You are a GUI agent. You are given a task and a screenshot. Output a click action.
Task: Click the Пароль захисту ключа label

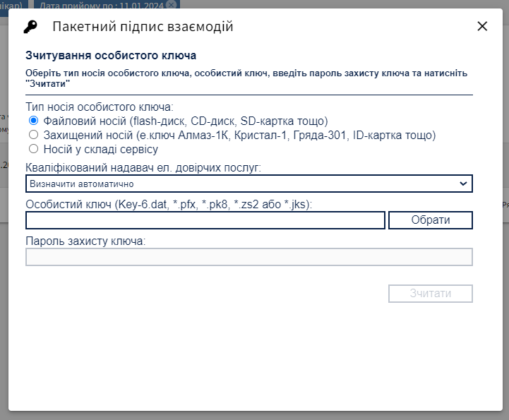coord(85,241)
